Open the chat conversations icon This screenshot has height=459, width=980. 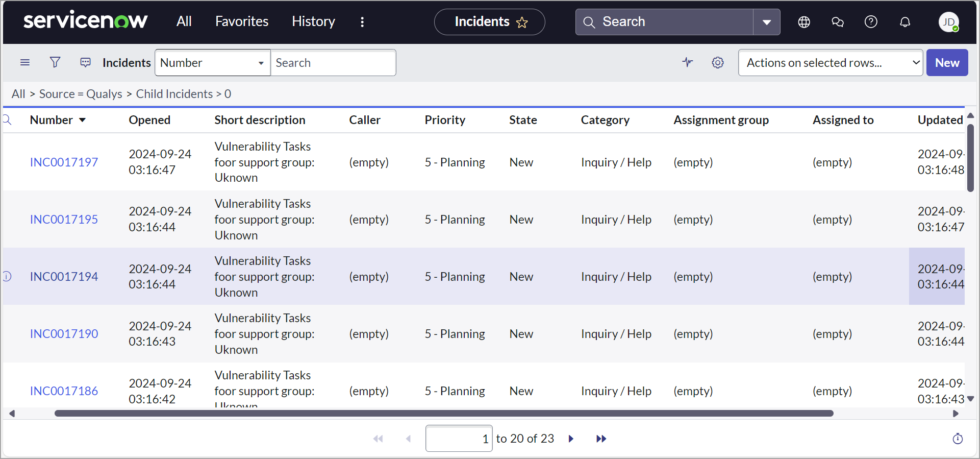point(837,22)
